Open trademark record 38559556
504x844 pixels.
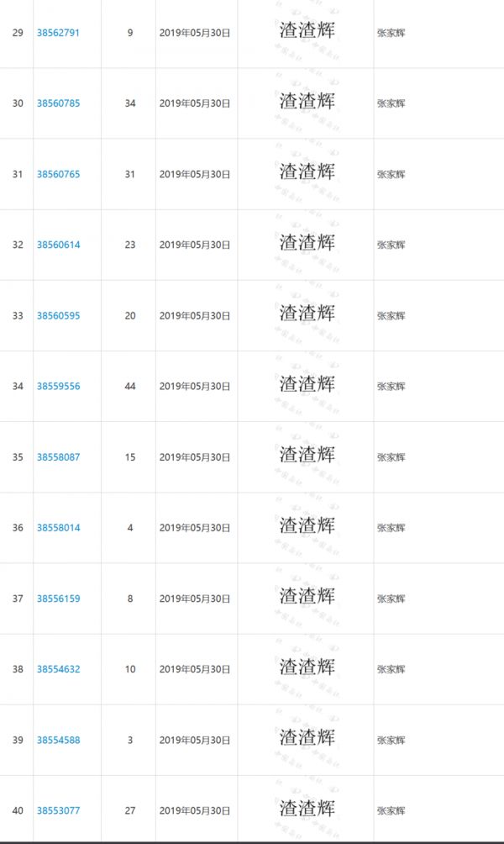pyautogui.click(x=58, y=387)
